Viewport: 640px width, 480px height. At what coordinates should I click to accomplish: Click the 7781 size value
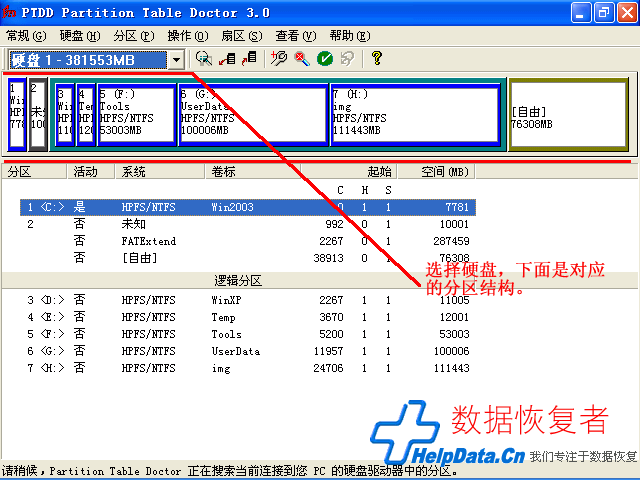[457, 207]
